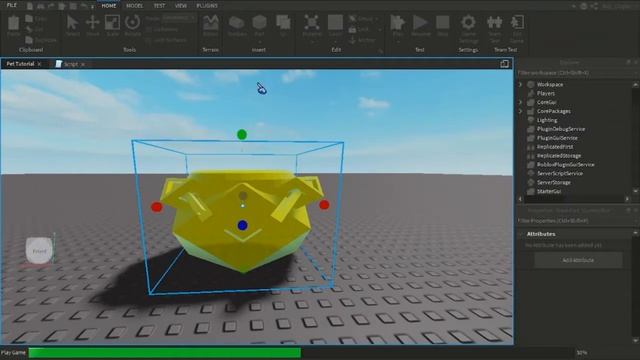This screenshot has width=640, height=360.
Task: Click the Stop playback button
Action: click(442, 22)
